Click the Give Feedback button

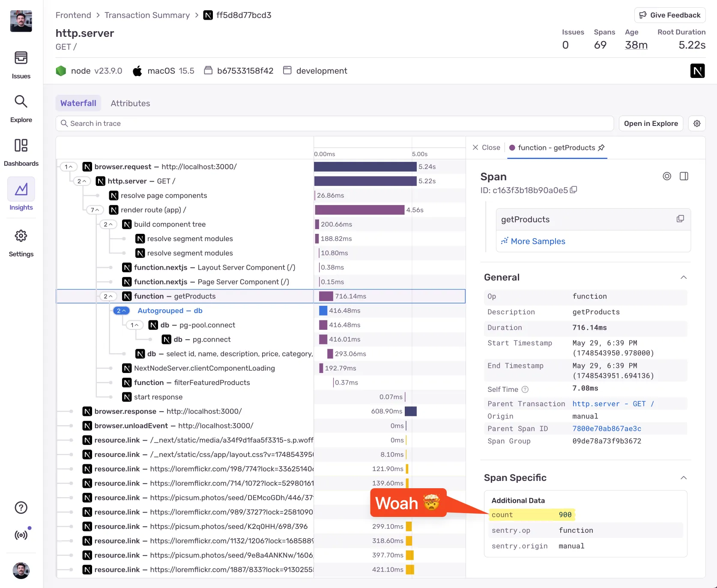[x=669, y=15]
